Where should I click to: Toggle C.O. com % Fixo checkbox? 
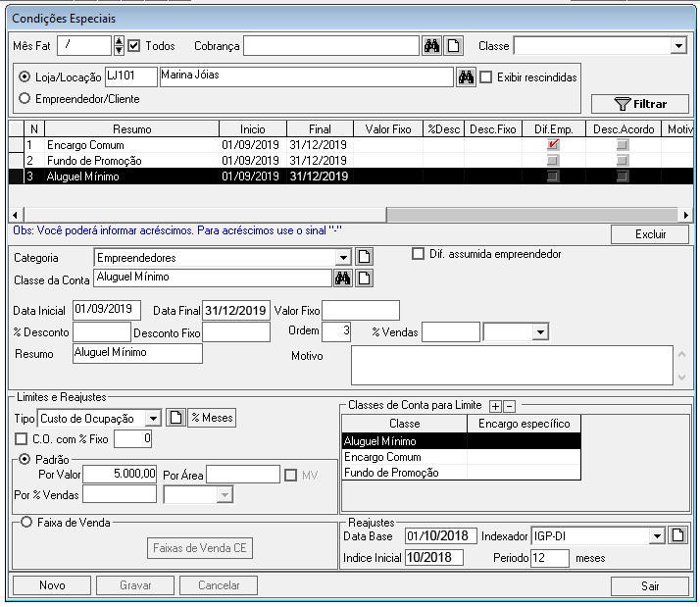pyautogui.click(x=21, y=438)
